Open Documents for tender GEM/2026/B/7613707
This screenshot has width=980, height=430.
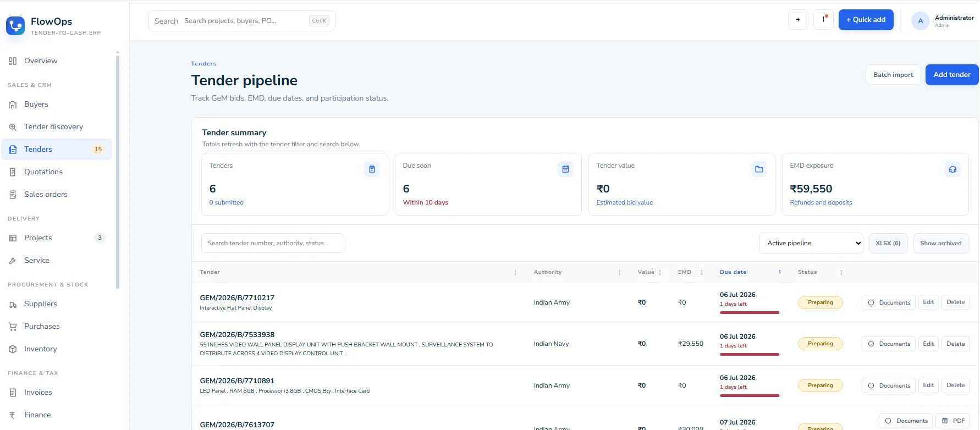(906, 421)
